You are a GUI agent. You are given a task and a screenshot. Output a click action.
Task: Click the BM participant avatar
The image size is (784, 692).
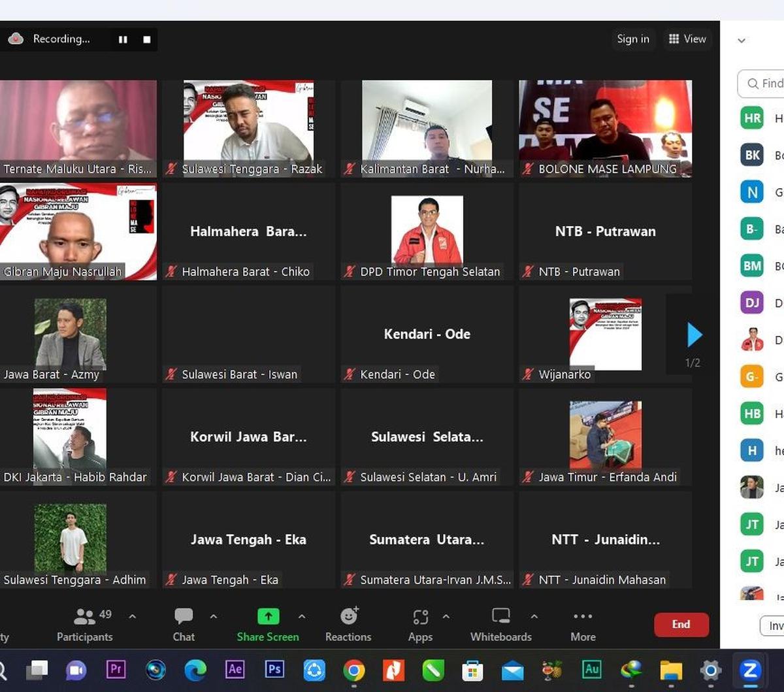pos(752,265)
